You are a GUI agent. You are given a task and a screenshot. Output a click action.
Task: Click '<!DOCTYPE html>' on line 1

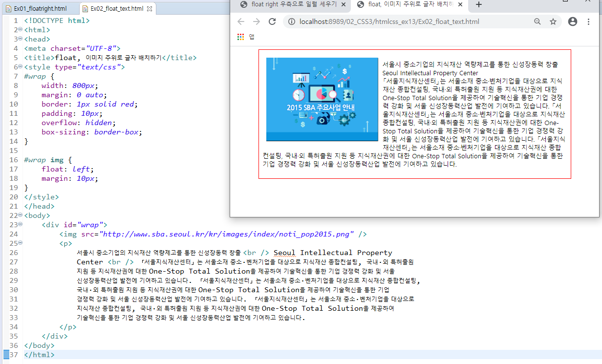(57, 21)
